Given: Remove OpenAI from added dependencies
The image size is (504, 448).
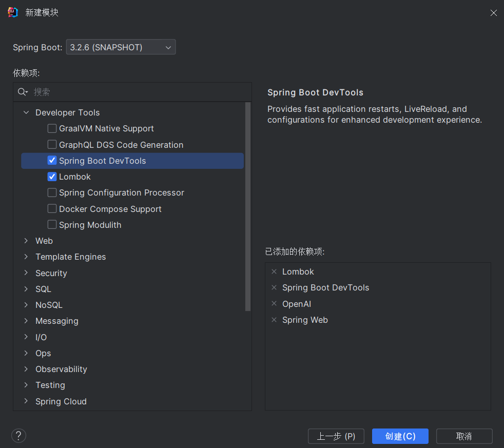Looking at the screenshot, I should pos(274,303).
